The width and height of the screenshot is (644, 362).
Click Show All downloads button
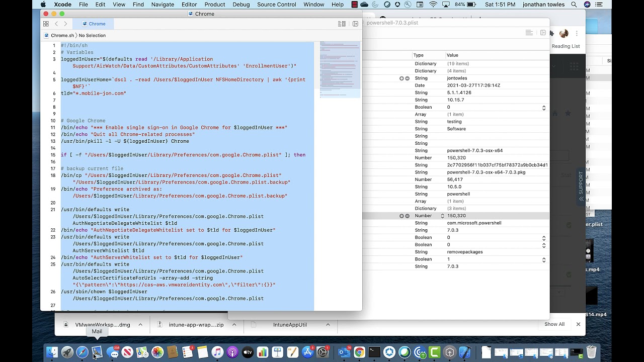coord(554,324)
